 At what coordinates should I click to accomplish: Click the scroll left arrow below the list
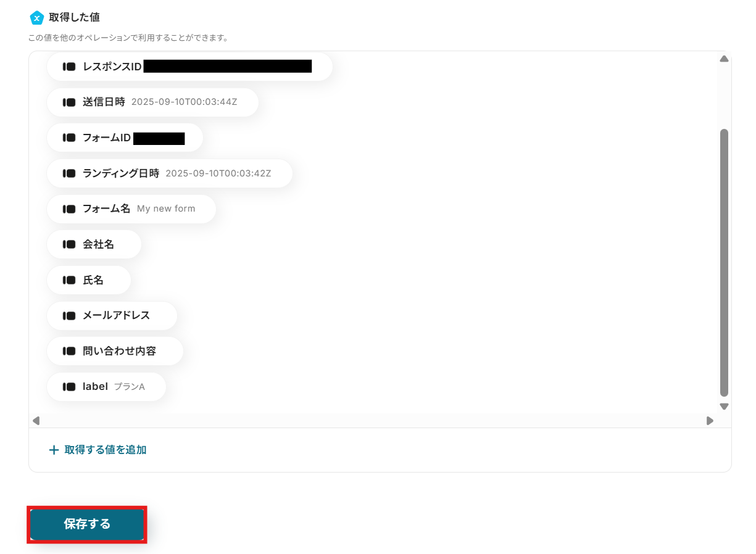pyautogui.click(x=36, y=421)
